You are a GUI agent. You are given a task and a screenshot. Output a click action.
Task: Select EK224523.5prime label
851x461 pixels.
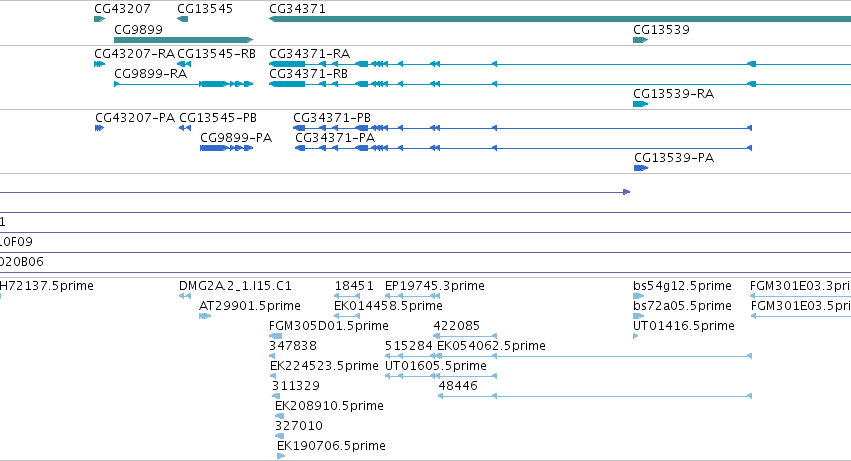pos(324,366)
